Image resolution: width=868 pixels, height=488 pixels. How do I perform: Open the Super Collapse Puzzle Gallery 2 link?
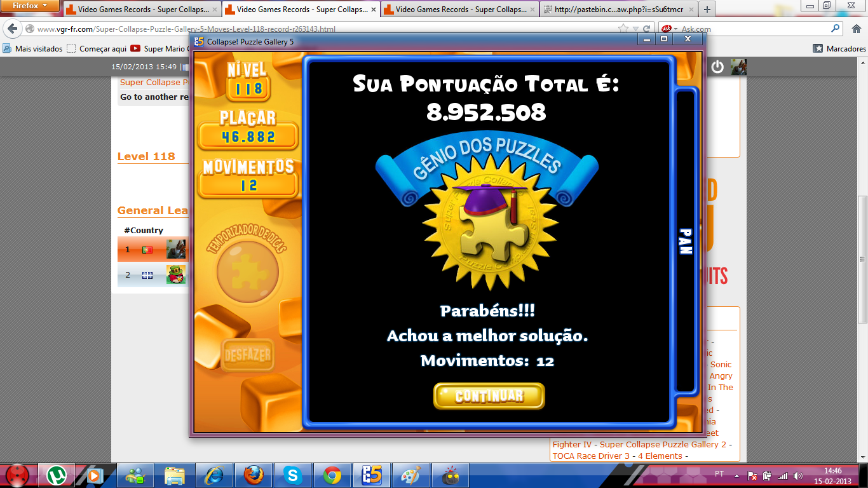pos(663,445)
